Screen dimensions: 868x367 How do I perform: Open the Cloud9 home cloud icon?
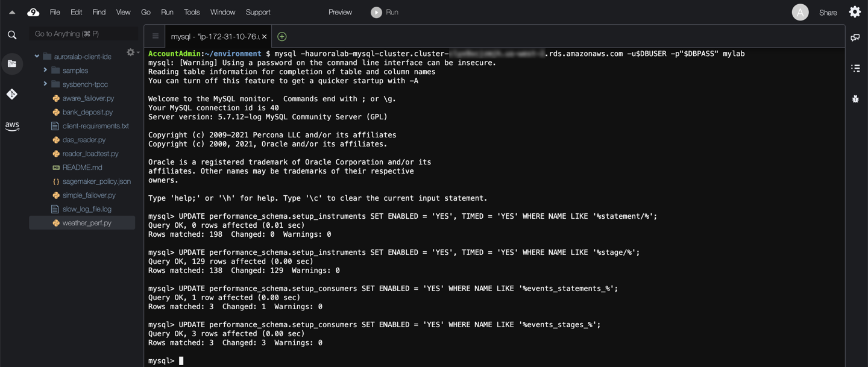33,12
